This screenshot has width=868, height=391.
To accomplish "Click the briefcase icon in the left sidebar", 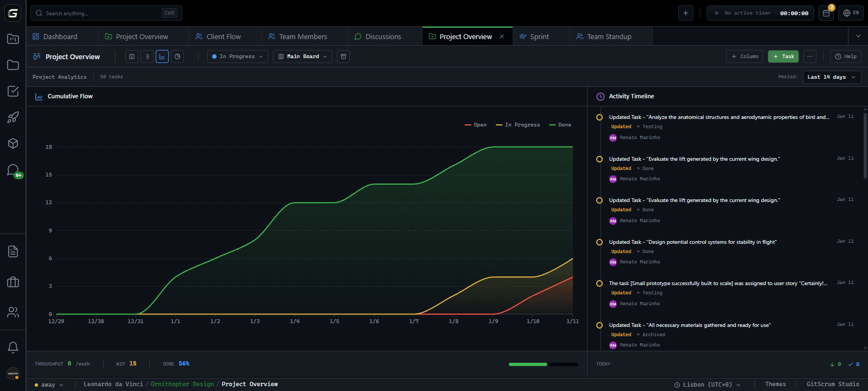I will (x=13, y=282).
